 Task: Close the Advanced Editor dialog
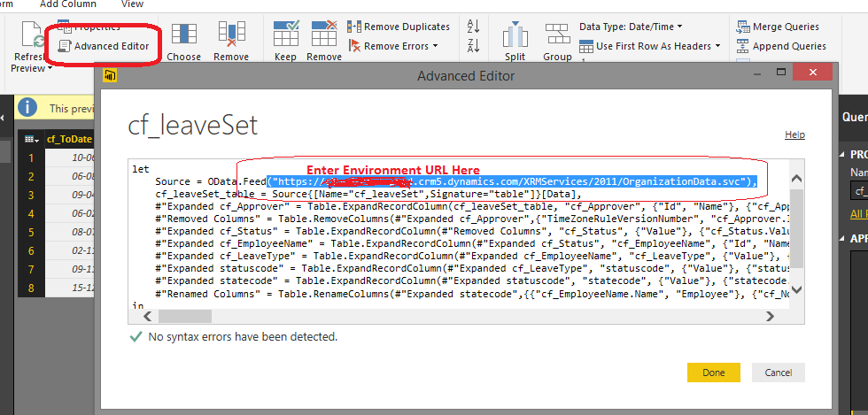pos(812,73)
